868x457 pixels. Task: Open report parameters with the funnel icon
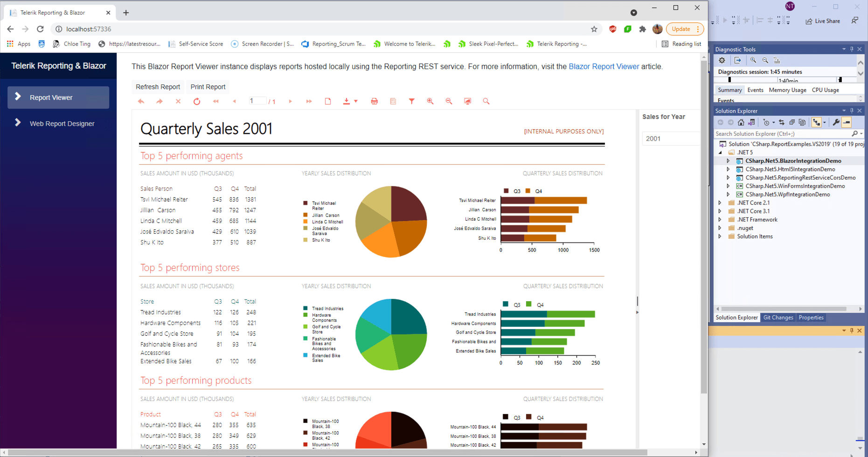411,101
